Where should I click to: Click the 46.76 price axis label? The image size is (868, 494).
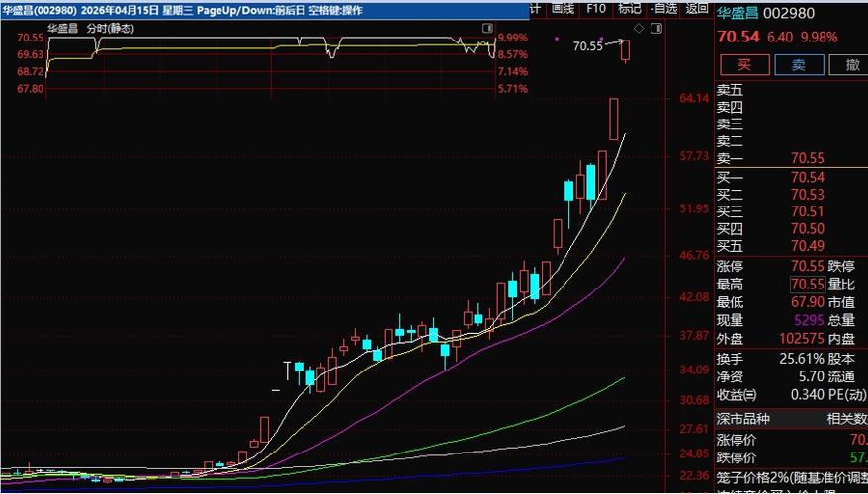pos(694,256)
